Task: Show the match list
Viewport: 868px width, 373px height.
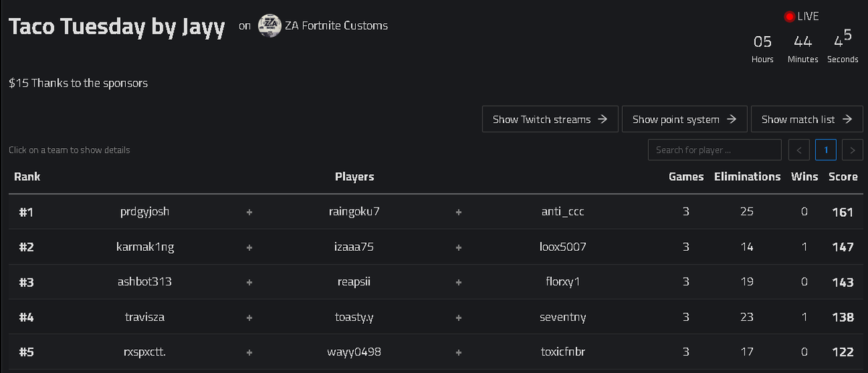Action: click(807, 119)
